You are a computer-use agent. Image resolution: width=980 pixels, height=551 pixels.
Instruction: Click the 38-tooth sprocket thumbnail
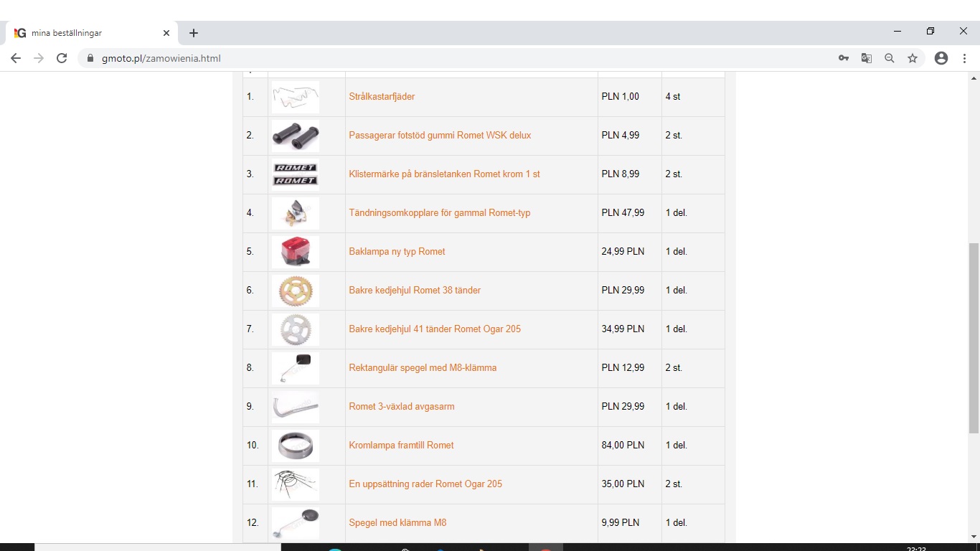point(296,291)
